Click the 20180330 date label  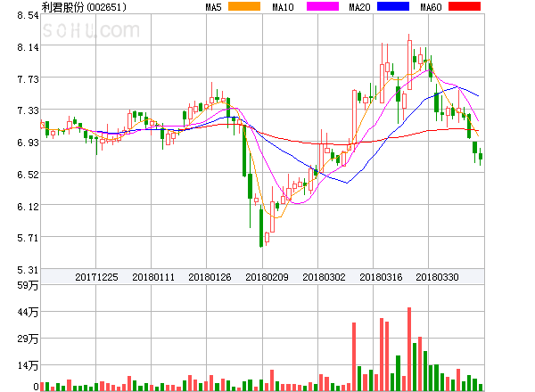437,277
